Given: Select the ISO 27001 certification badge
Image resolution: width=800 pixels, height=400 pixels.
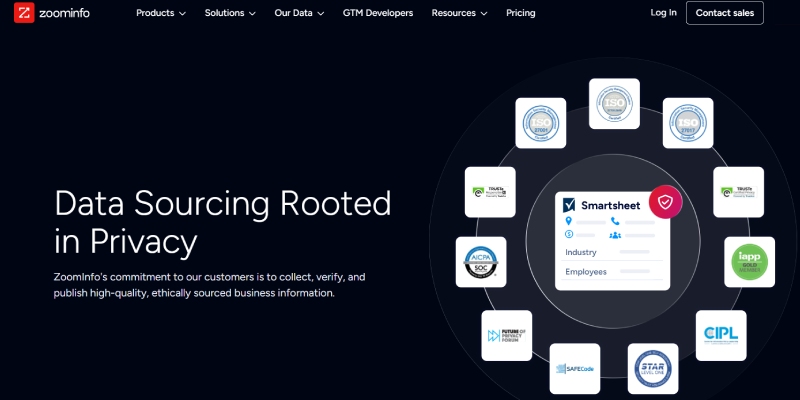Looking at the screenshot, I should 540,123.
